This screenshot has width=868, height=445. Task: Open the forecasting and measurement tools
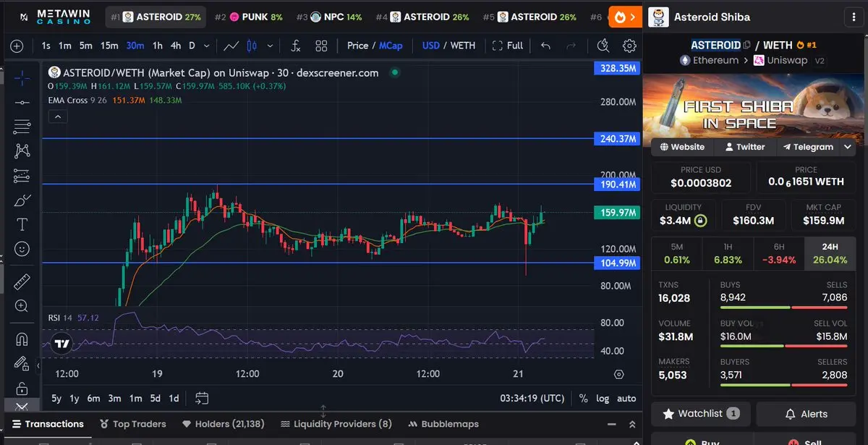[x=22, y=175]
